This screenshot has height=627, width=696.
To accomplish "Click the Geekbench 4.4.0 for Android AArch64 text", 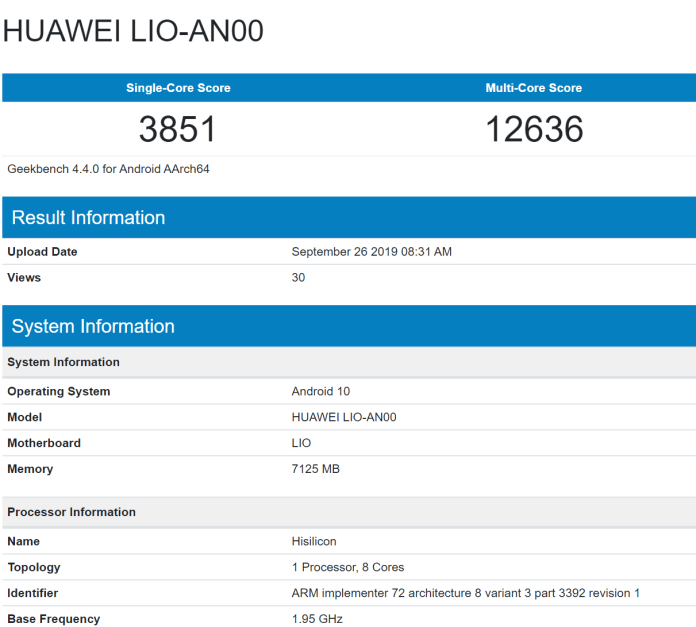I will tap(108, 169).
